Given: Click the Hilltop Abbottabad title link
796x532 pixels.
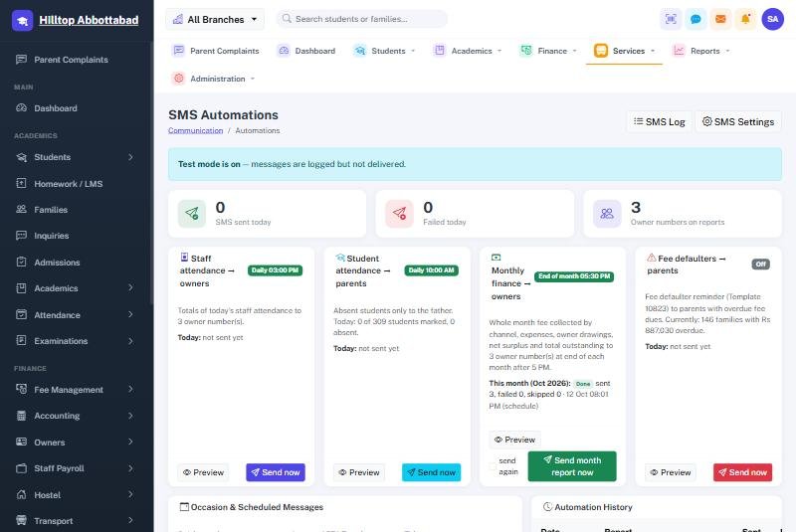Looking at the screenshot, I should click(89, 20).
